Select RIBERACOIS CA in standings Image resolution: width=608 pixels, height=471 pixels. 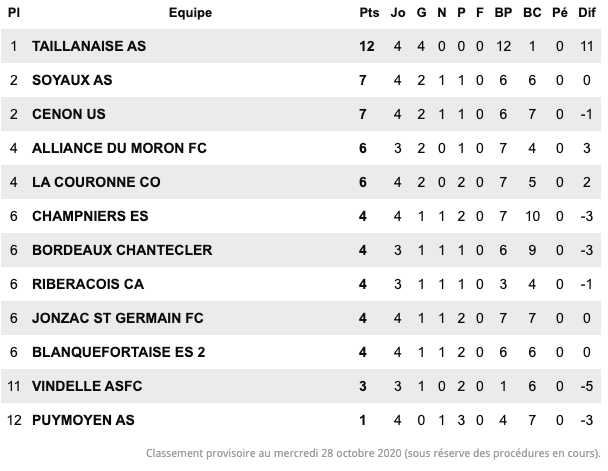[88, 284]
